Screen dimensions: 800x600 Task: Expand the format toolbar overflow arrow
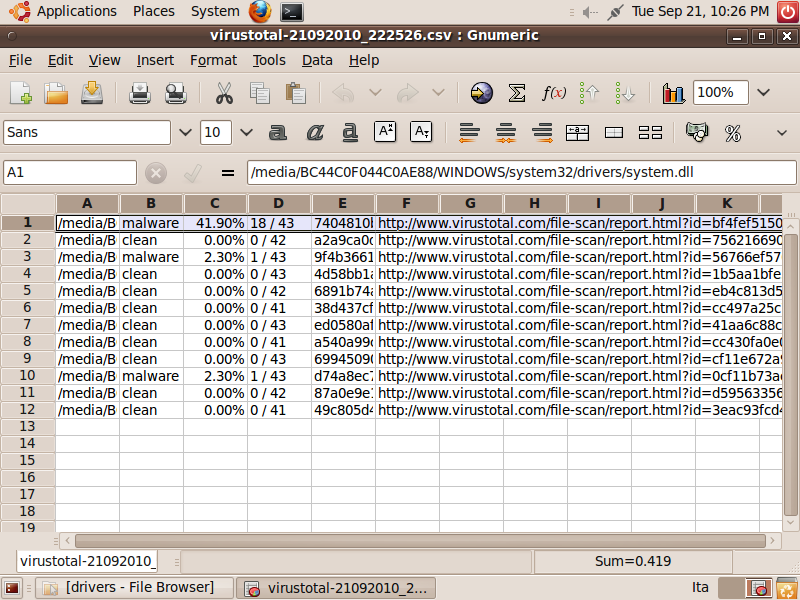[782, 133]
